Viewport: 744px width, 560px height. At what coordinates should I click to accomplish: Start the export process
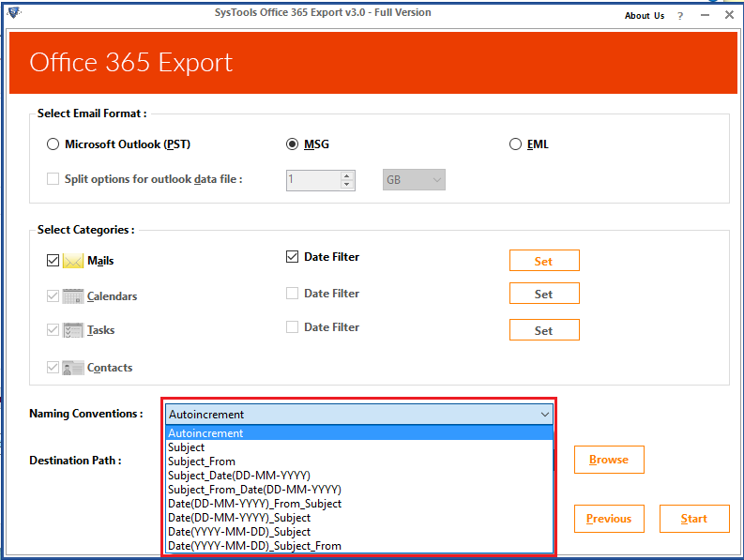694,519
